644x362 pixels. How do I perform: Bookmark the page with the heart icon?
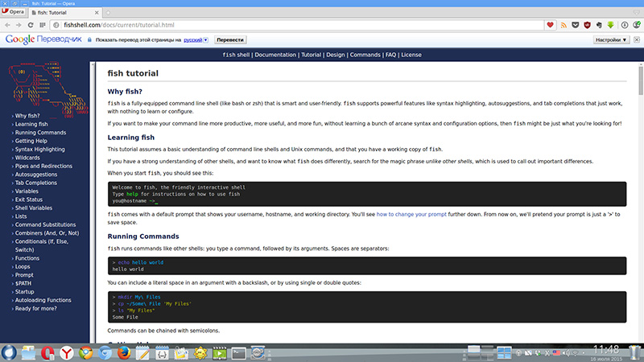(x=550, y=25)
